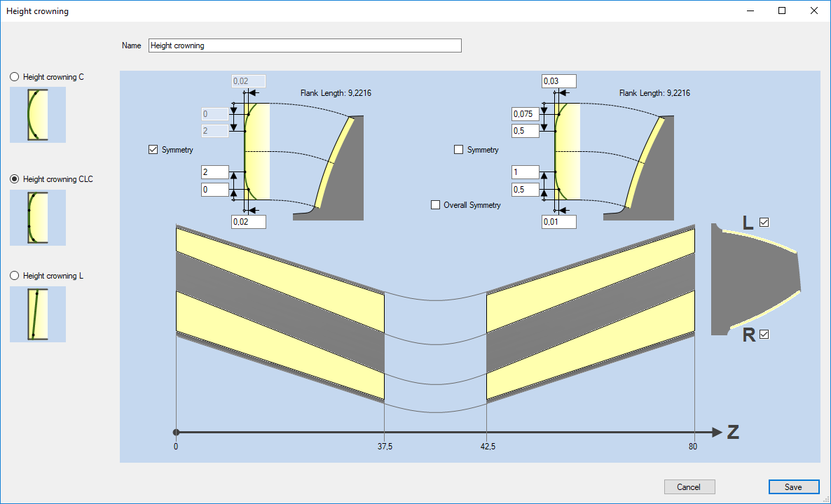
Task: Click the Height crowning L preview thumbnail
Action: (x=38, y=314)
